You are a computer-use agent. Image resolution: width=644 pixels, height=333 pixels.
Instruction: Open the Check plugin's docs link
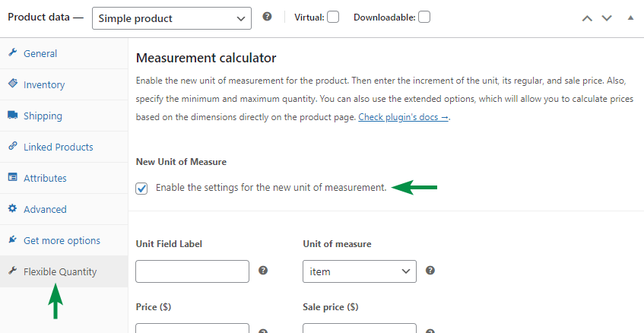tap(403, 118)
